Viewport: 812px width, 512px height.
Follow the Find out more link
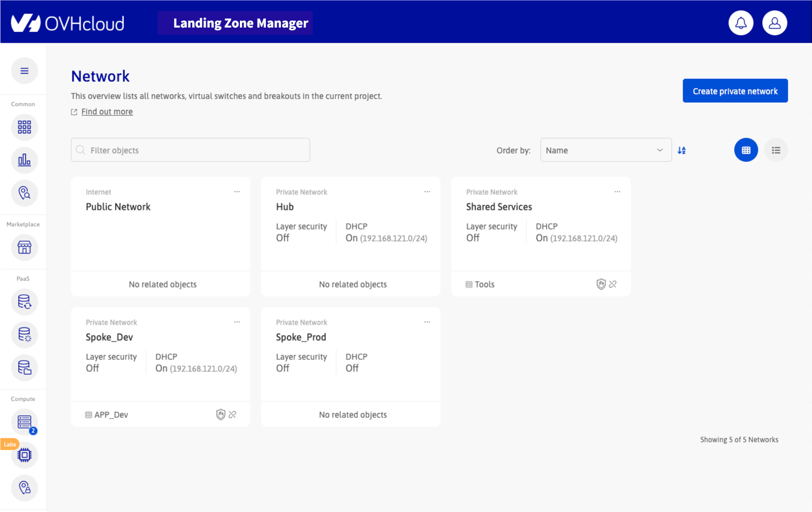107,111
